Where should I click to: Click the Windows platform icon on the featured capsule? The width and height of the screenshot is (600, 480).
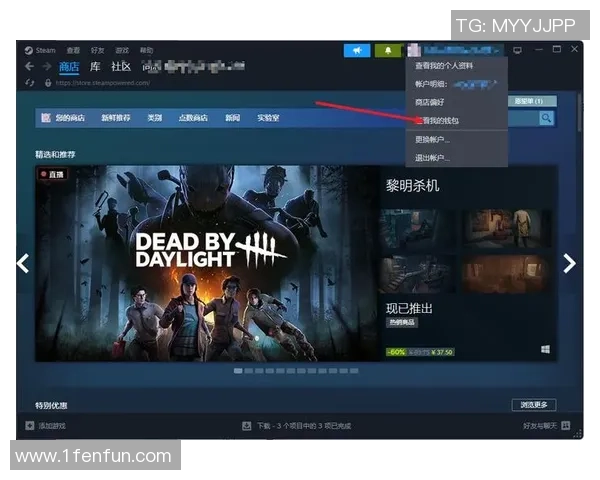(545, 349)
